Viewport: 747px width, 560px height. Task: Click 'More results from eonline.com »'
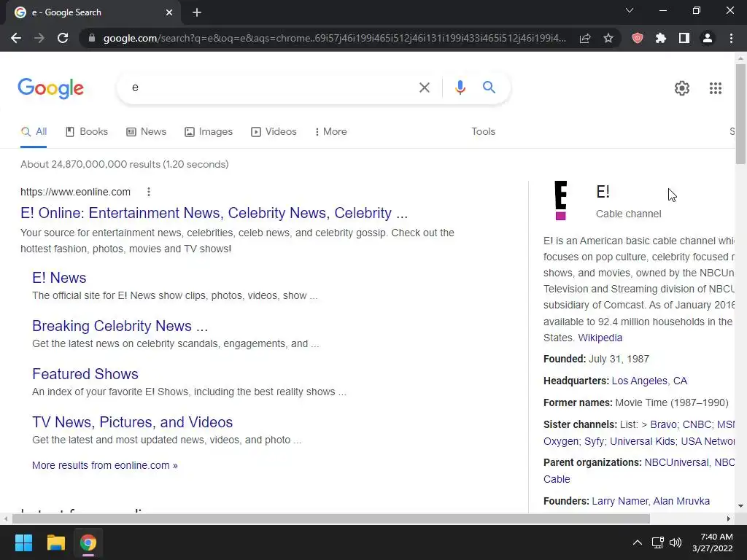pos(105,465)
